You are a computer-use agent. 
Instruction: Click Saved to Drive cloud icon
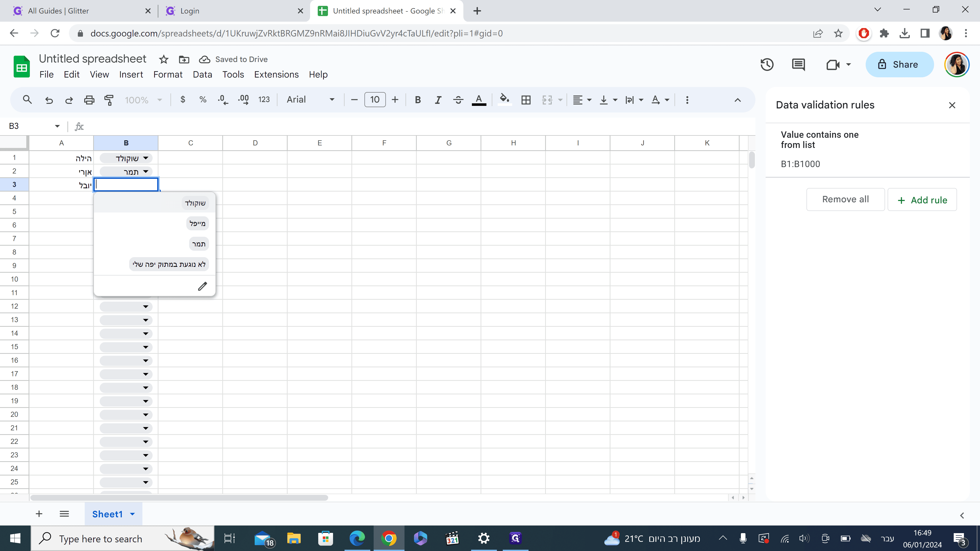[x=204, y=59]
